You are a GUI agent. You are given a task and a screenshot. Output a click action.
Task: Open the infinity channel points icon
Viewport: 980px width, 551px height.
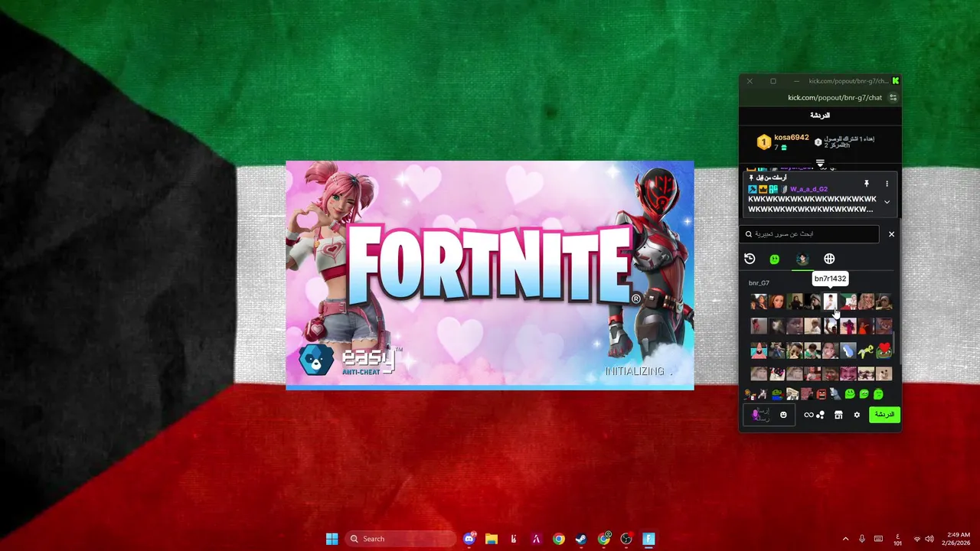point(808,415)
